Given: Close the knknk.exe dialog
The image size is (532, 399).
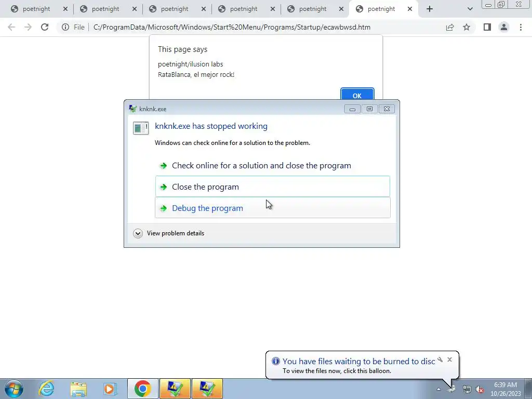Looking at the screenshot, I should tap(387, 109).
